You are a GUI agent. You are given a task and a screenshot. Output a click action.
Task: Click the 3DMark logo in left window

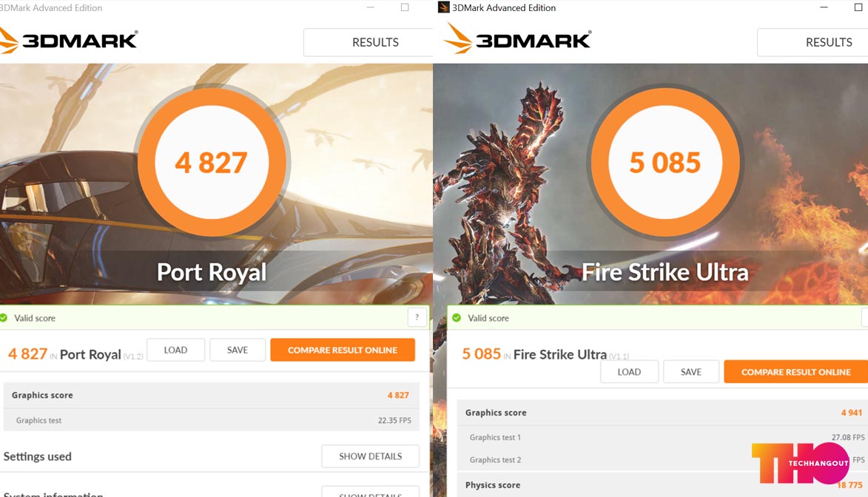tap(69, 40)
